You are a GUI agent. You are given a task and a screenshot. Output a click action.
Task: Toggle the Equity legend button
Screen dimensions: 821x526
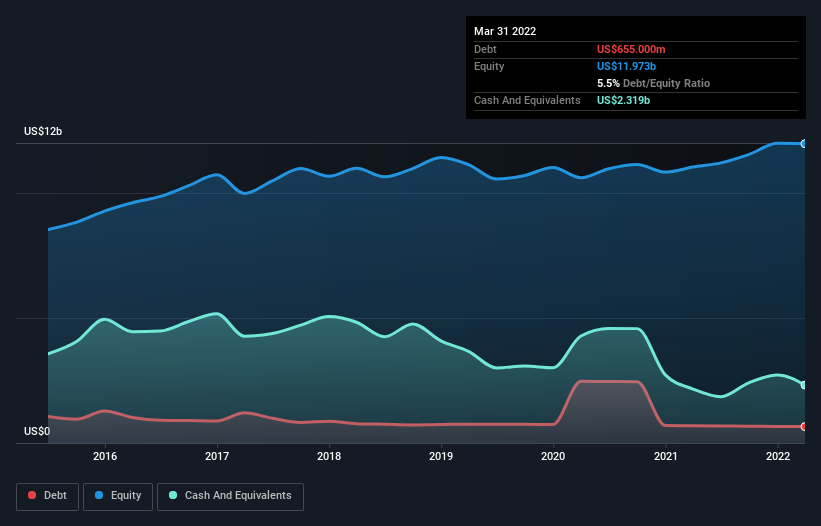pyautogui.click(x=118, y=496)
